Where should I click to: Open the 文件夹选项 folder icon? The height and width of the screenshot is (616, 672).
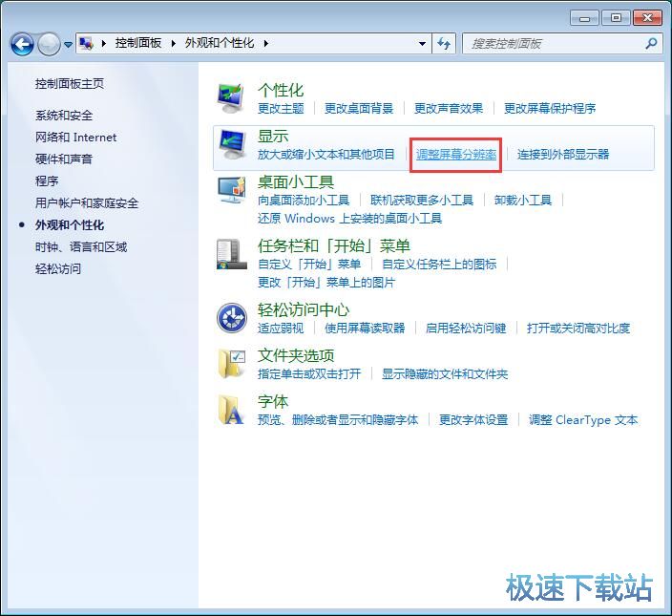(231, 364)
